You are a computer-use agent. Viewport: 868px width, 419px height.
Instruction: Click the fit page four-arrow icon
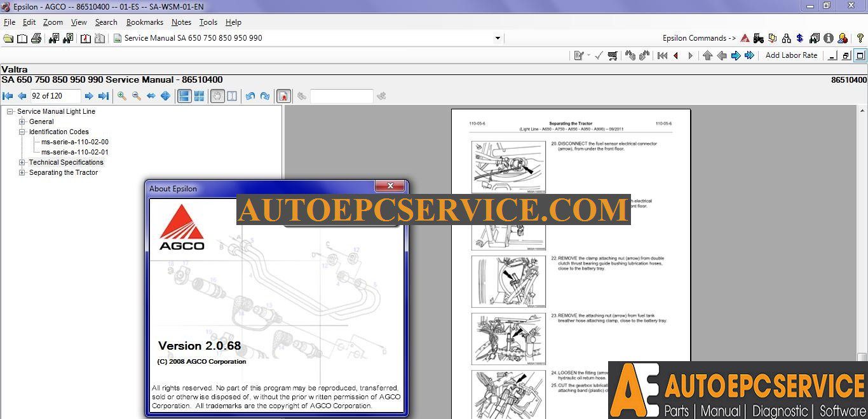pyautogui.click(x=165, y=96)
